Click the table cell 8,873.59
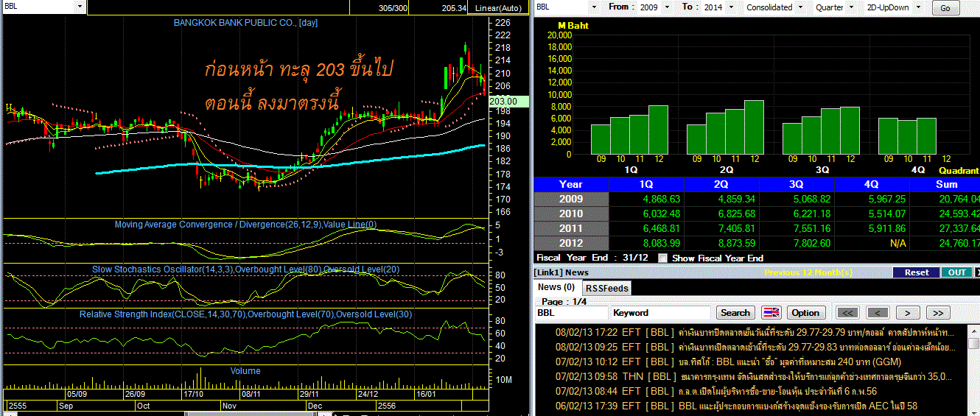Image resolution: width=980 pixels, height=416 pixels. tap(721, 243)
